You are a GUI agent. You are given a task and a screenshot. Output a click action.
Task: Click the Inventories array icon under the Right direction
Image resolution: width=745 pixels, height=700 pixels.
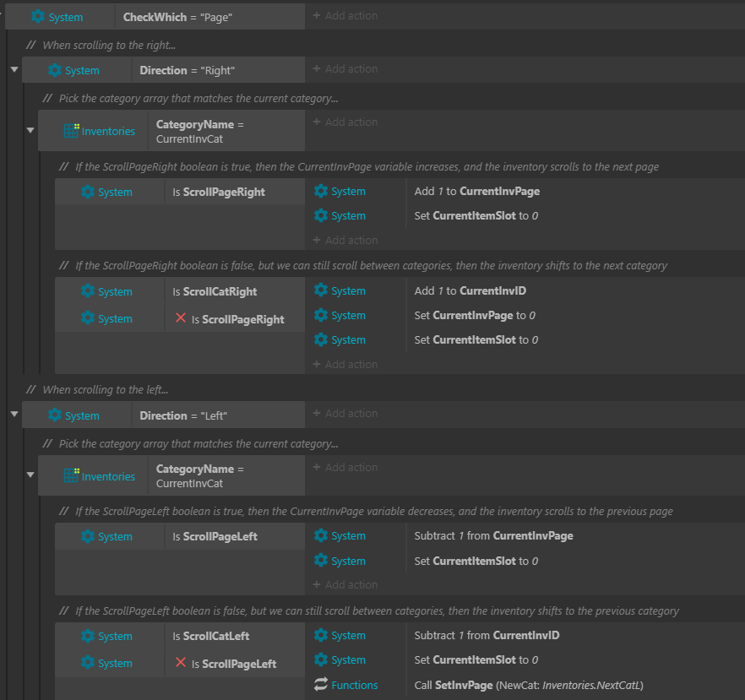tap(71, 131)
